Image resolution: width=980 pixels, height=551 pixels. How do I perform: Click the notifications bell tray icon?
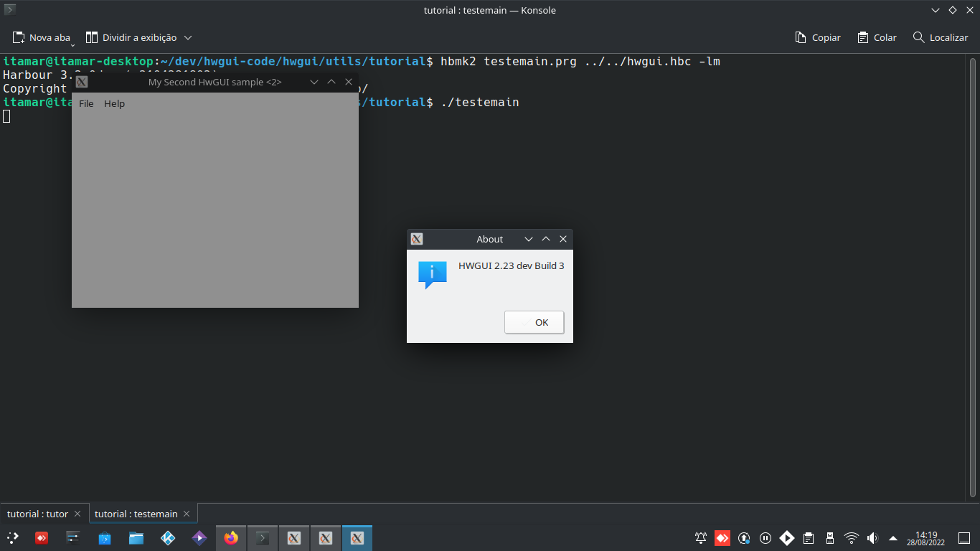(701, 537)
